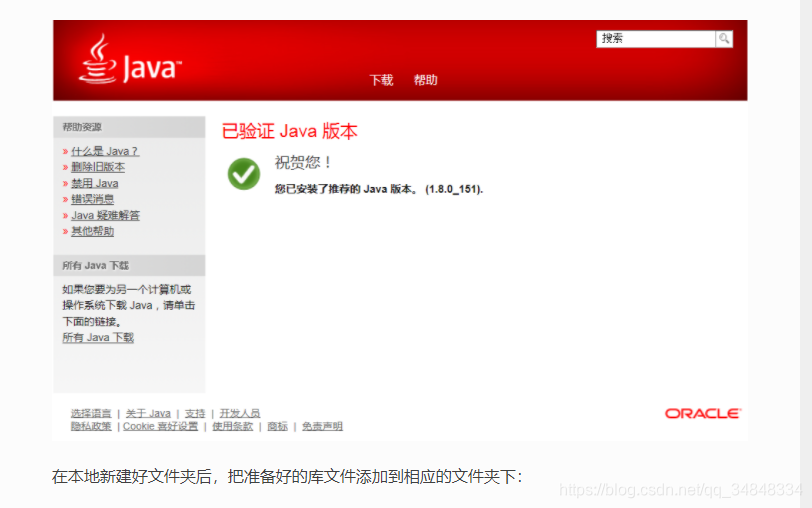
Task: Click the version text (1.8.0_151)
Action: click(454, 190)
